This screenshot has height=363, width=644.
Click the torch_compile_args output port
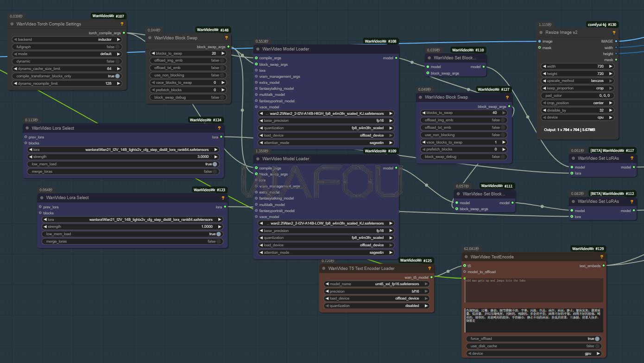click(x=124, y=33)
